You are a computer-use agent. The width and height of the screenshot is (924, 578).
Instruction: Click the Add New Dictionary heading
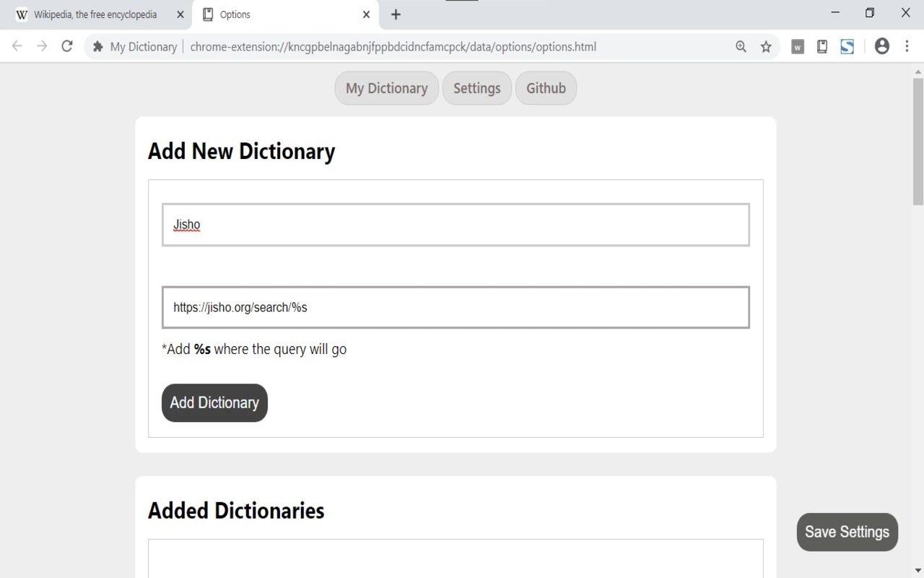pyautogui.click(x=242, y=152)
